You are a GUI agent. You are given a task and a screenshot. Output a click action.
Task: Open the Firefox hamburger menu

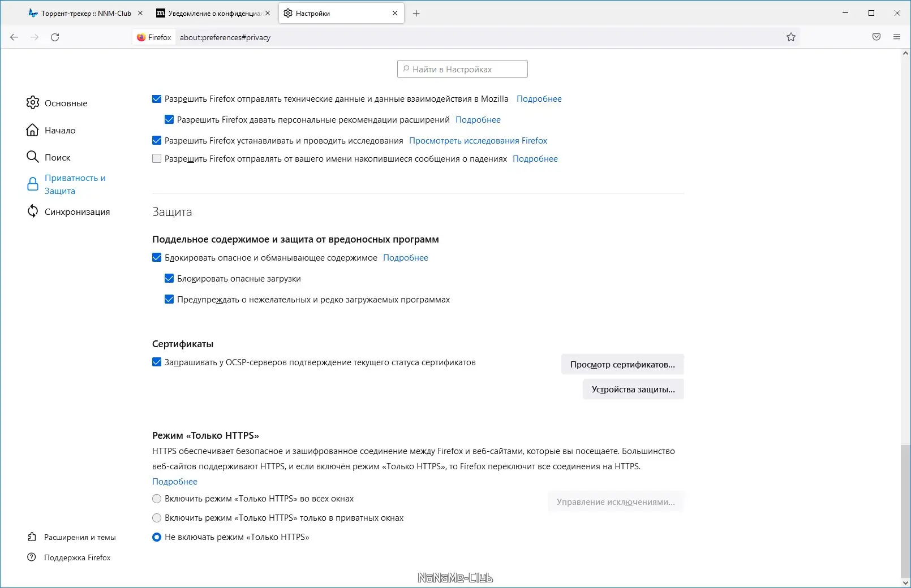pos(897,37)
